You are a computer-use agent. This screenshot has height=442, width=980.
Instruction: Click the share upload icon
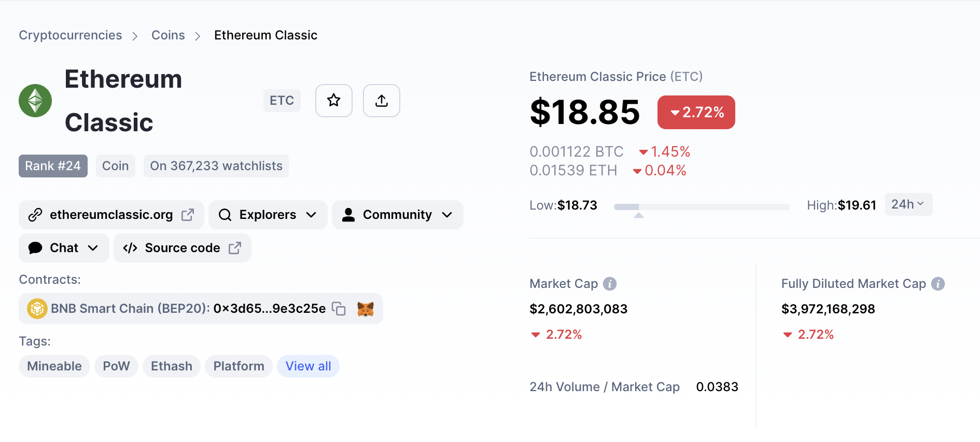coord(382,101)
